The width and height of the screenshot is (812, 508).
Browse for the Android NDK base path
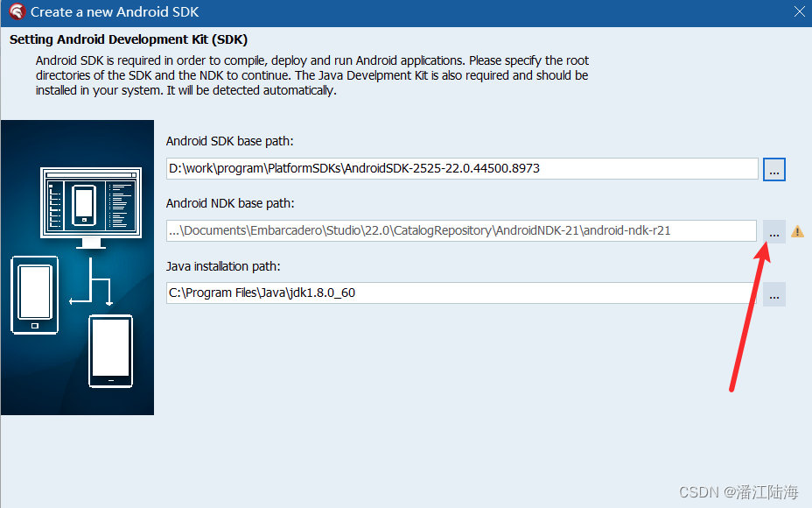[x=774, y=232]
